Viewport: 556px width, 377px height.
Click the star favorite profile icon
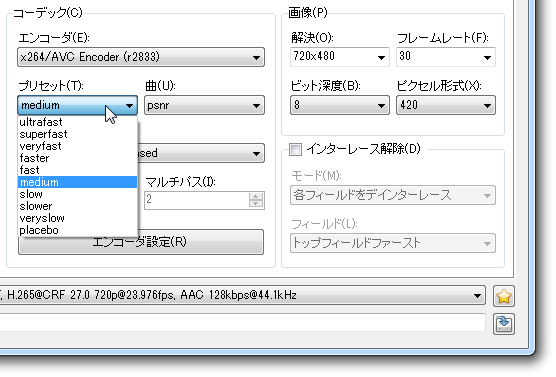coord(504,296)
